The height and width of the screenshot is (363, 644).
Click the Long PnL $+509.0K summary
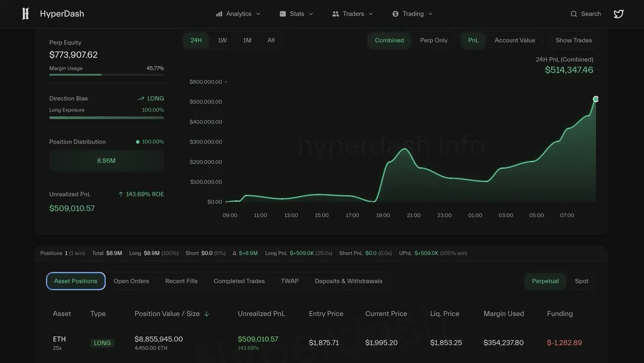click(x=298, y=253)
